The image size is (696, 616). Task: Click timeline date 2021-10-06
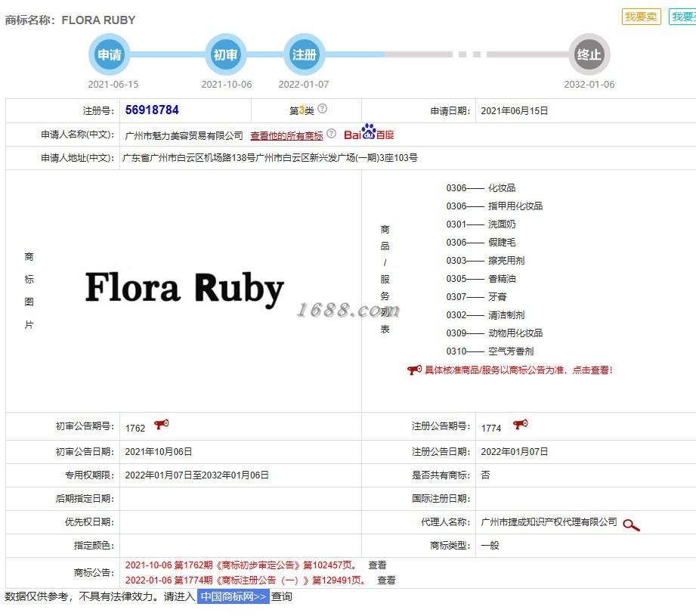point(227,85)
